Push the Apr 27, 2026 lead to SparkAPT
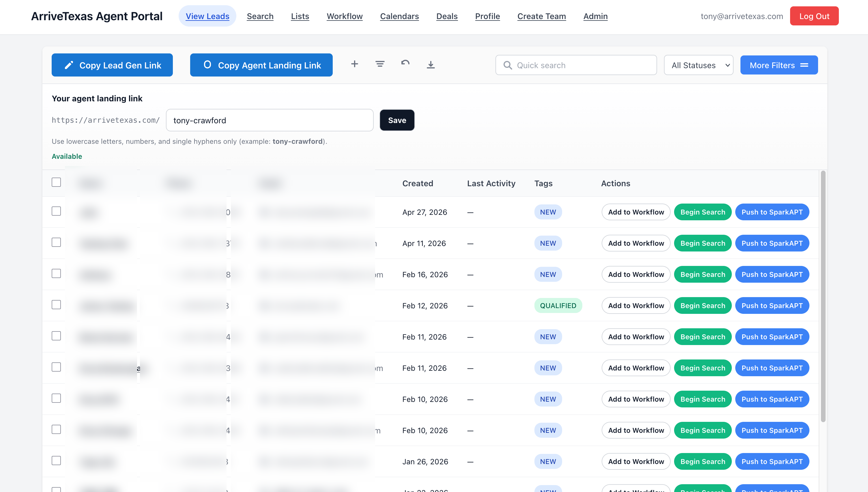The image size is (868, 492). 772,212
